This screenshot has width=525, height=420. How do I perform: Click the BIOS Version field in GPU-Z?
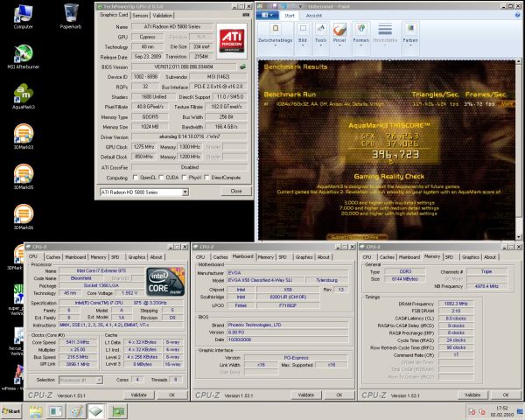[x=184, y=66]
